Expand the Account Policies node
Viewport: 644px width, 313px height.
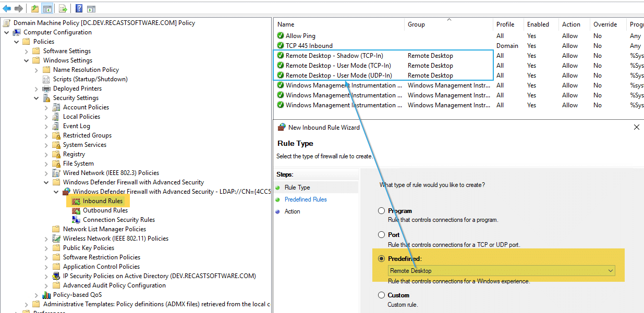tap(46, 107)
